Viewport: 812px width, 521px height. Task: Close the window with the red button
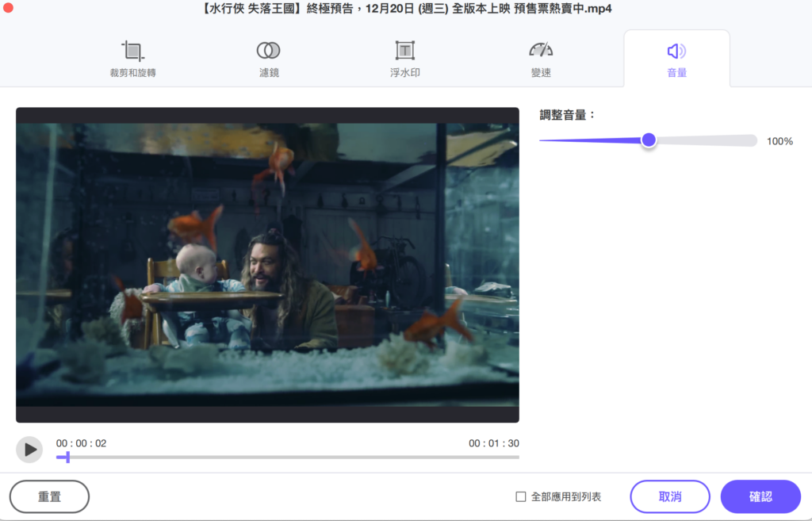point(8,8)
